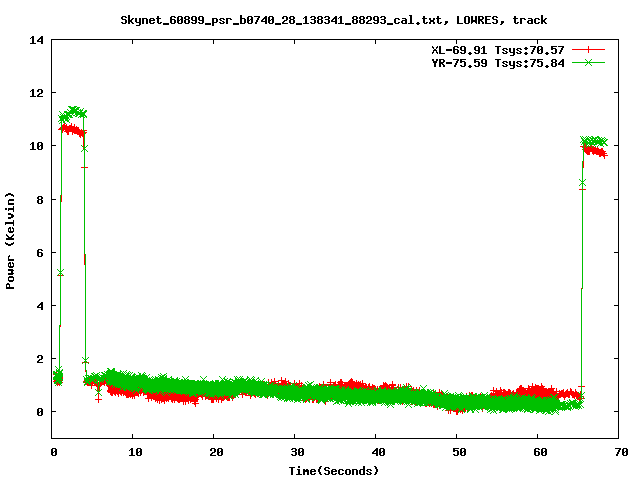Click y-axis tick label 12
This screenshot has height=480, width=640.
[36, 93]
